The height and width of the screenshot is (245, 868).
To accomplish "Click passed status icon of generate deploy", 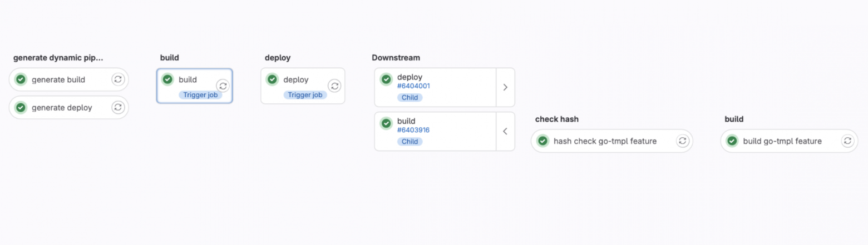I will coord(21,107).
